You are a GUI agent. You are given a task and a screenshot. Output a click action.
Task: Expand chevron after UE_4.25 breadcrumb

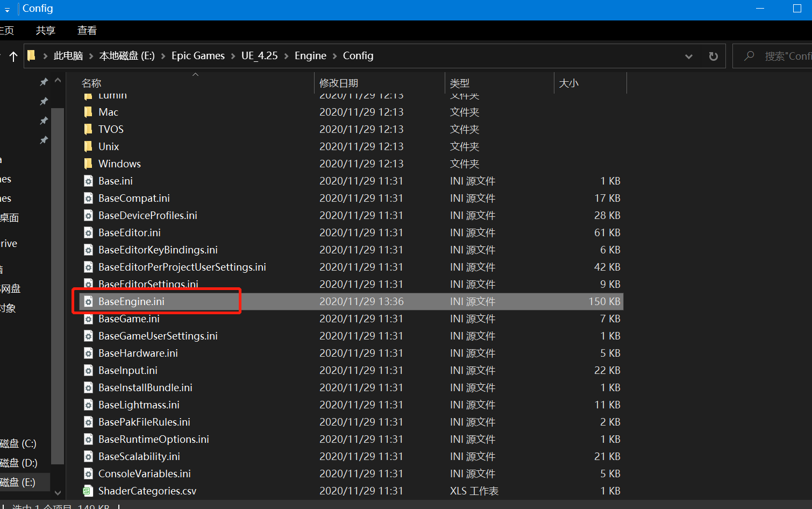[286, 56]
